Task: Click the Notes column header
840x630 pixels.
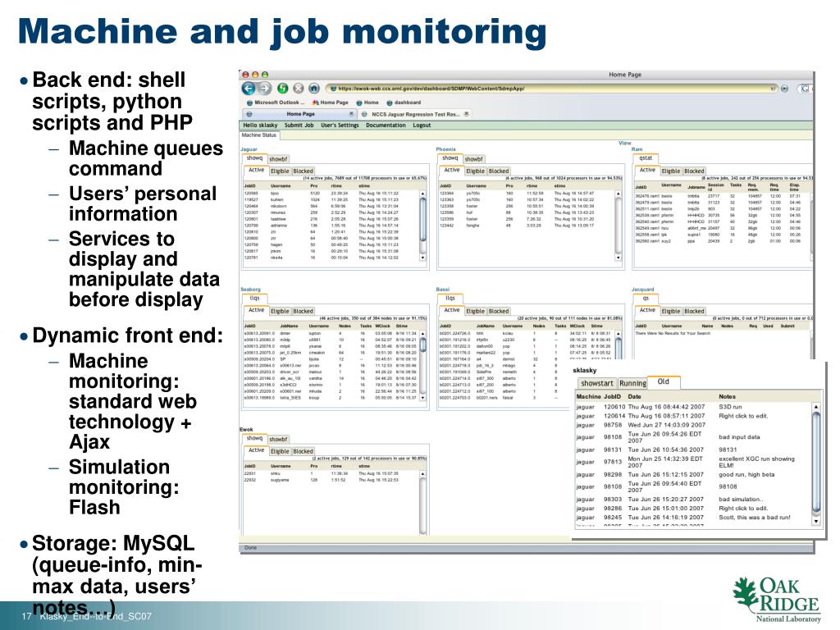Action: [x=727, y=396]
